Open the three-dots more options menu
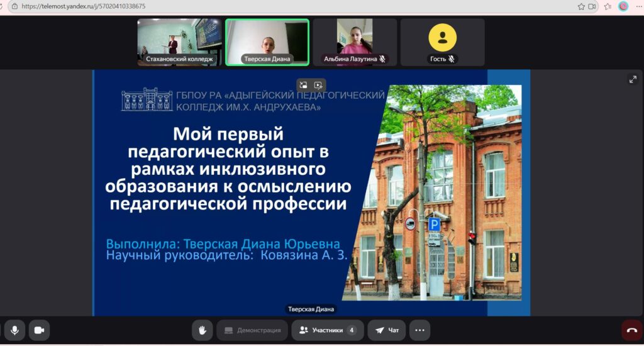 [419, 330]
